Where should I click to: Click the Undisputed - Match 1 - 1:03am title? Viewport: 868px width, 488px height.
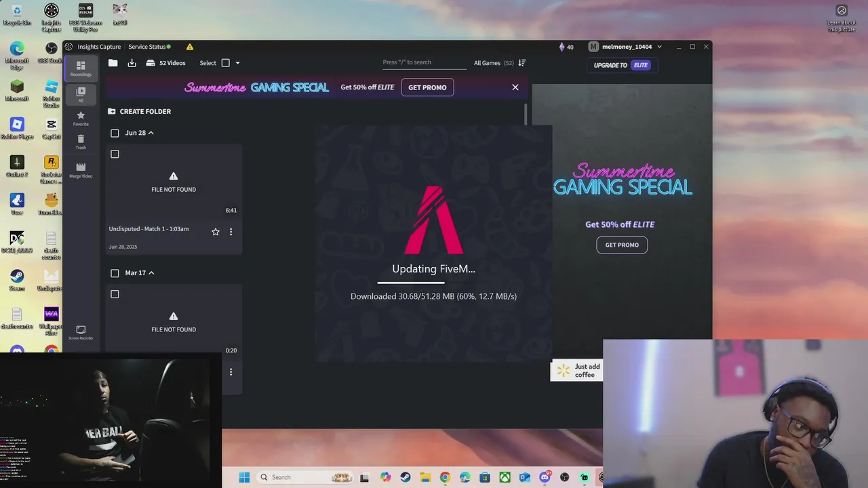[x=149, y=229]
